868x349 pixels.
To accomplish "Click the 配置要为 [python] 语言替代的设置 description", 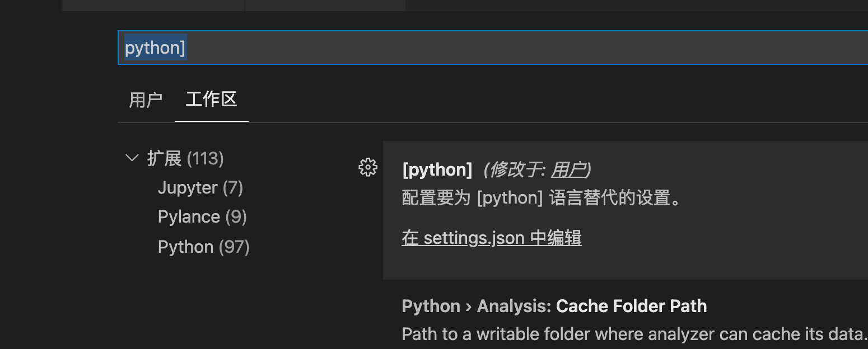I will pos(542,198).
